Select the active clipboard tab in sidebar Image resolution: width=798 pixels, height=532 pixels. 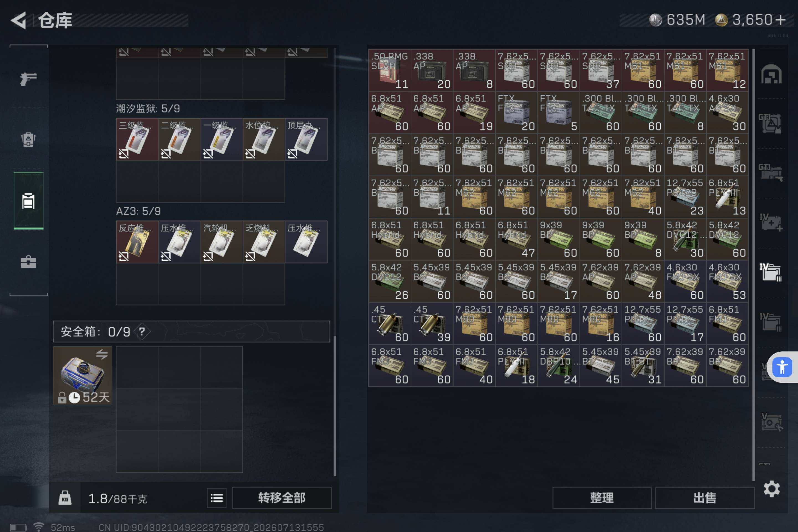pos(28,201)
